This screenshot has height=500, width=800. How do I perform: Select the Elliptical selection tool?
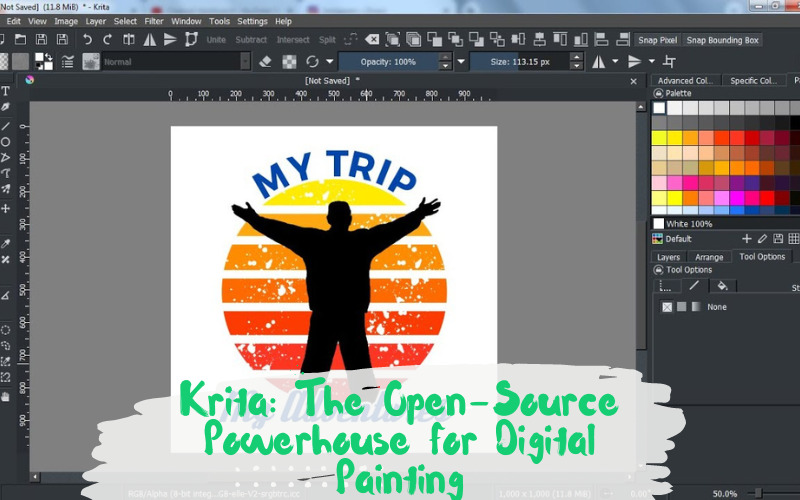(6, 330)
